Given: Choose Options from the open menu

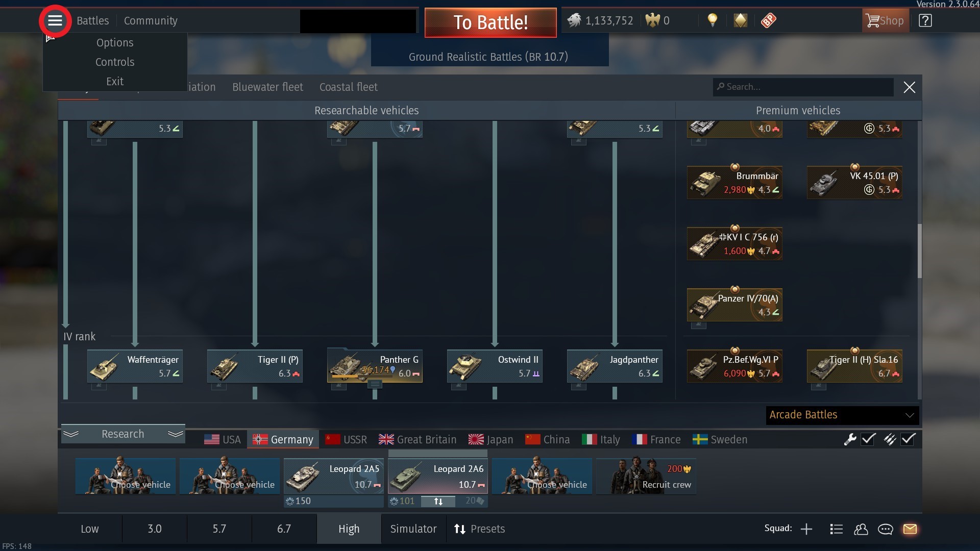Looking at the screenshot, I should [x=115, y=43].
